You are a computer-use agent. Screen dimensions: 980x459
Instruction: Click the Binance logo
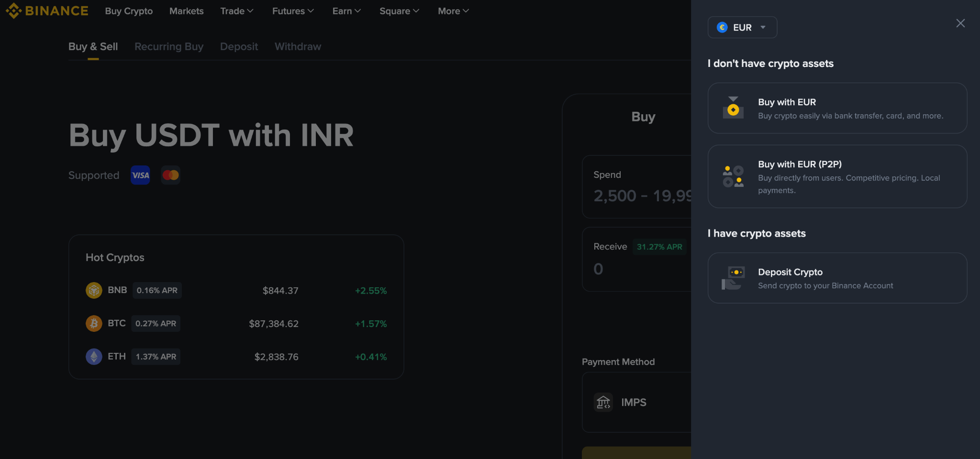[47, 11]
